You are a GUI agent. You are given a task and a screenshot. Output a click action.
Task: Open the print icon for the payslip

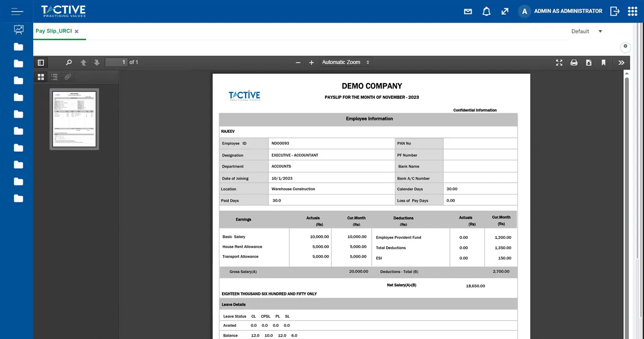574,62
